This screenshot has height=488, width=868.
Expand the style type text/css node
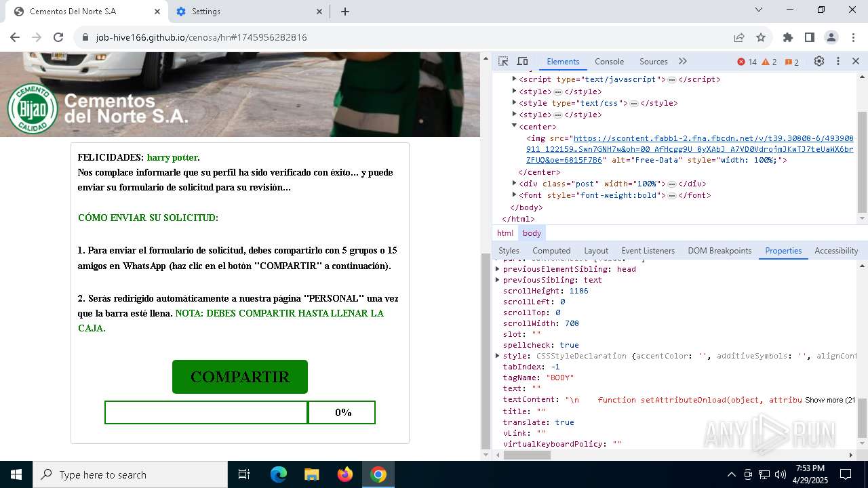[x=514, y=103]
